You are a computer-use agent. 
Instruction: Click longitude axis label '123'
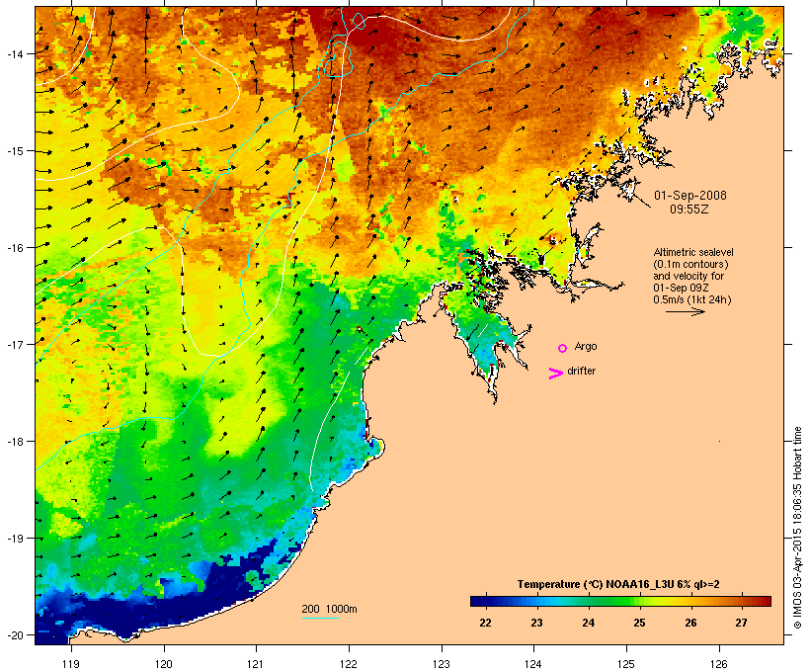[442, 664]
